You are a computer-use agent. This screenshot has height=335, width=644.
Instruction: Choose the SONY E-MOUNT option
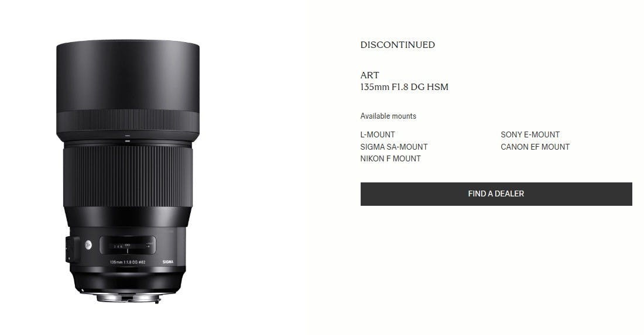point(530,134)
